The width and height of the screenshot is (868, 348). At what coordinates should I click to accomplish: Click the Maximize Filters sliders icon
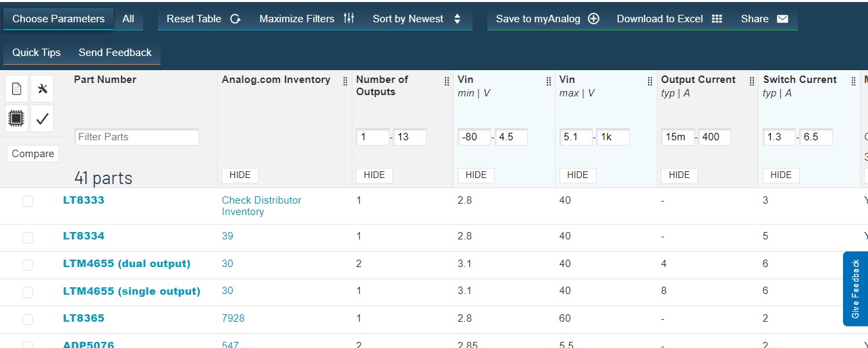pos(348,19)
